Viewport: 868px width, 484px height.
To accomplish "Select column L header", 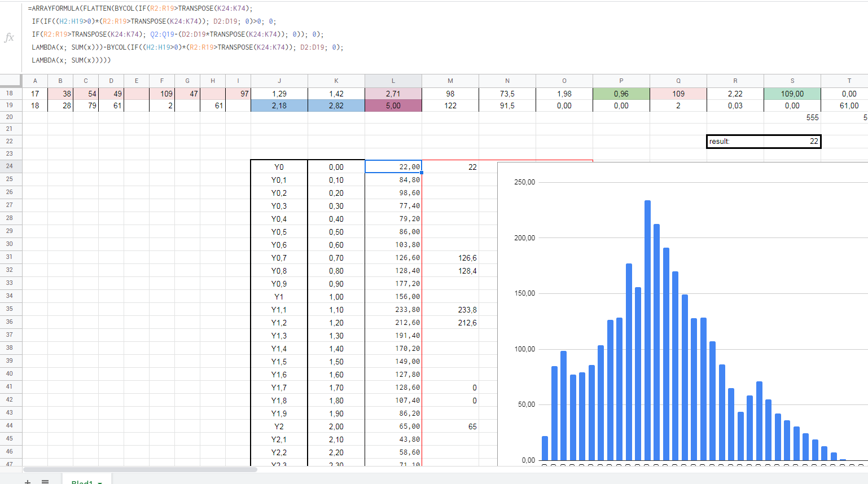I will (393, 81).
